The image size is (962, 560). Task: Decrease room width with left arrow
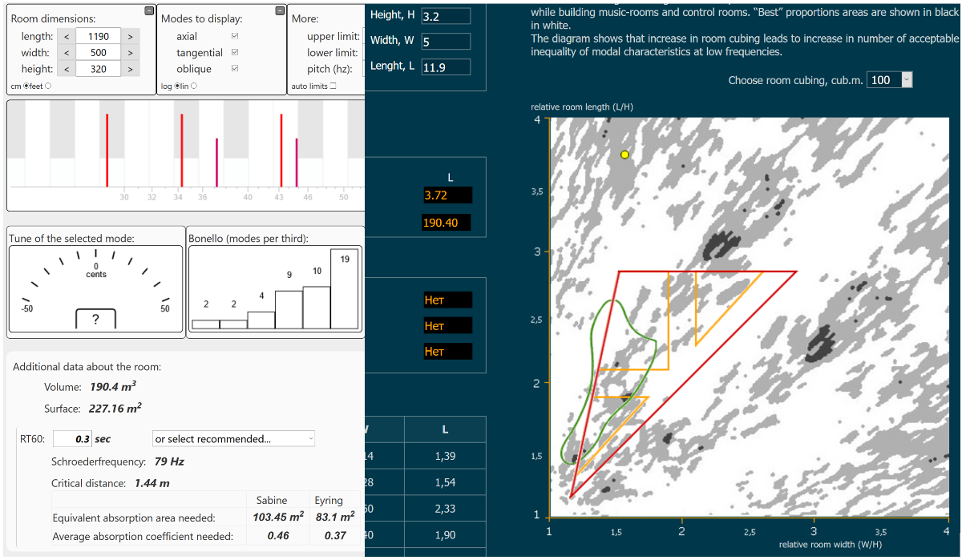pyautogui.click(x=66, y=52)
